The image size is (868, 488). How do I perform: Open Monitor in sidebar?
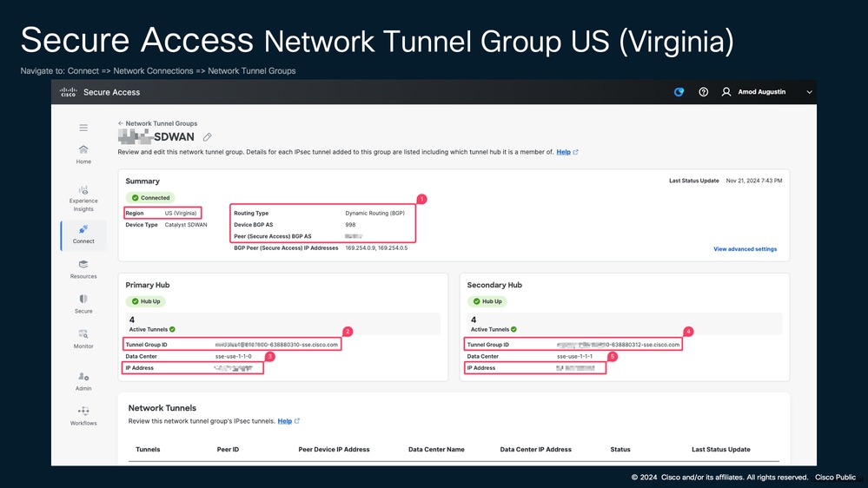click(83, 340)
